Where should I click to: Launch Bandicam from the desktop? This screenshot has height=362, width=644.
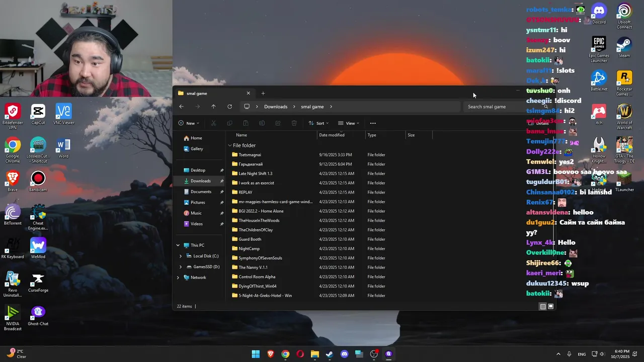pyautogui.click(x=38, y=182)
